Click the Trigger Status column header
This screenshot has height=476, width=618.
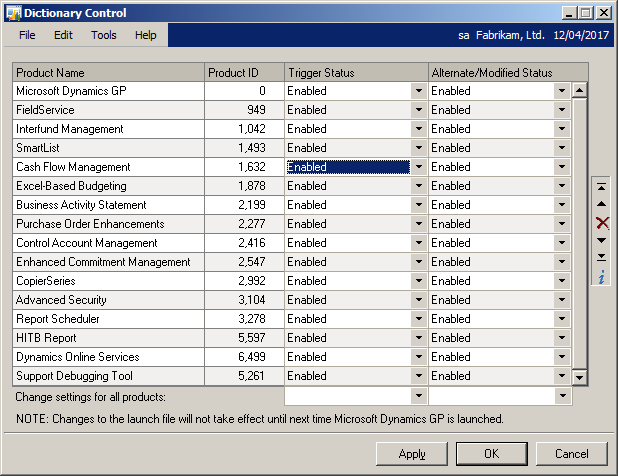[x=356, y=73]
